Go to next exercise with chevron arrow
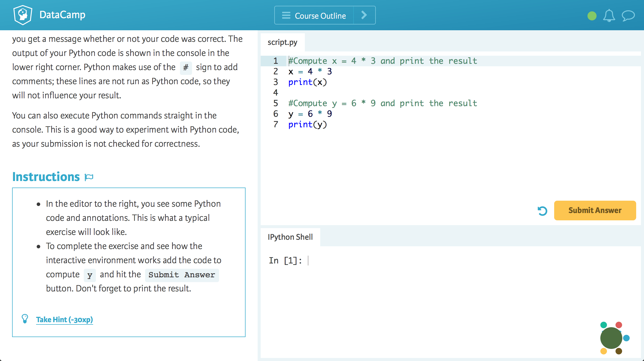 click(364, 15)
